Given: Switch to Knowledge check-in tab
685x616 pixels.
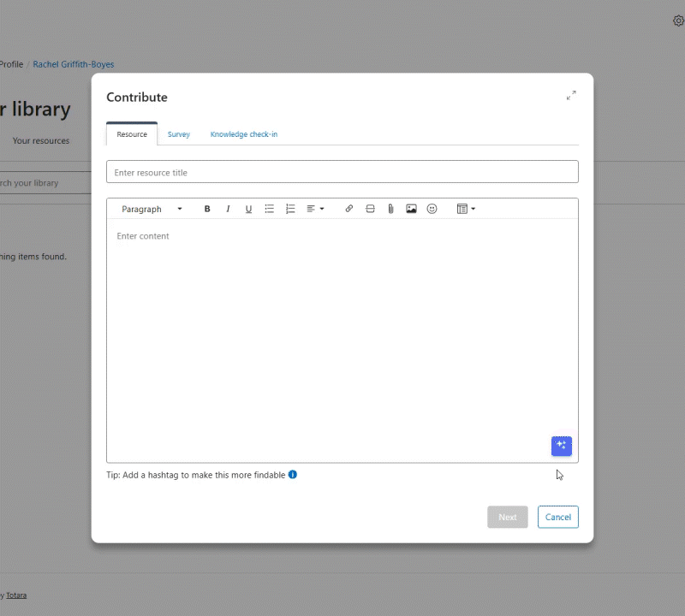Looking at the screenshot, I should [244, 134].
